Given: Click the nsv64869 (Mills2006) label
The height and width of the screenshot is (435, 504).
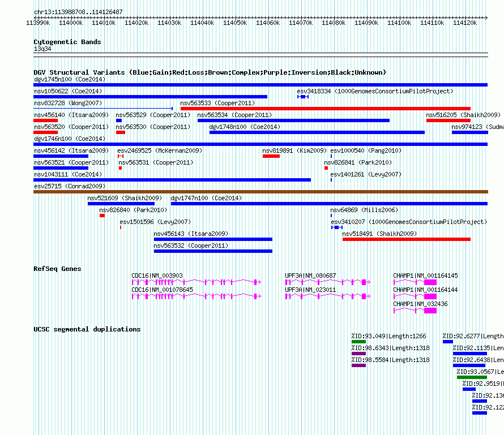Looking at the screenshot, I should [364, 210].
